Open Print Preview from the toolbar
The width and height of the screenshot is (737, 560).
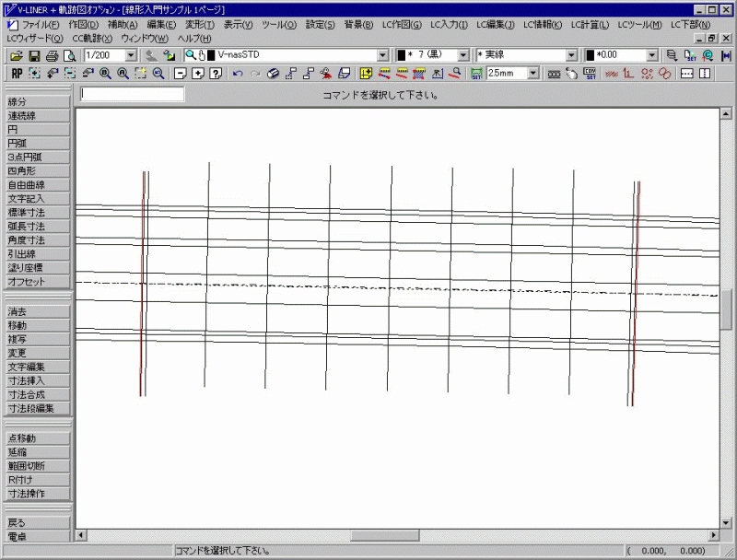[69, 56]
